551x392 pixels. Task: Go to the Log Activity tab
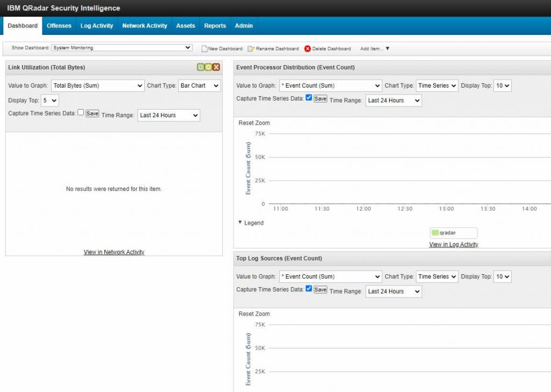tap(97, 26)
